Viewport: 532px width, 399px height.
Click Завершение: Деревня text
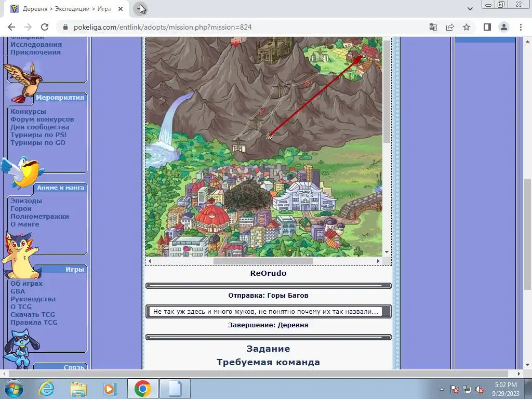(268, 325)
